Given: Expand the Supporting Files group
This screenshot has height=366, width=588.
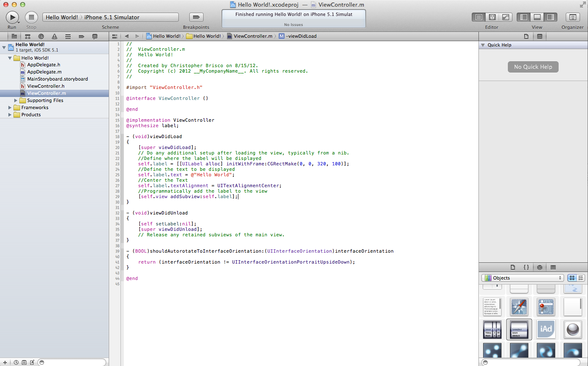Looking at the screenshot, I should click(16, 100).
